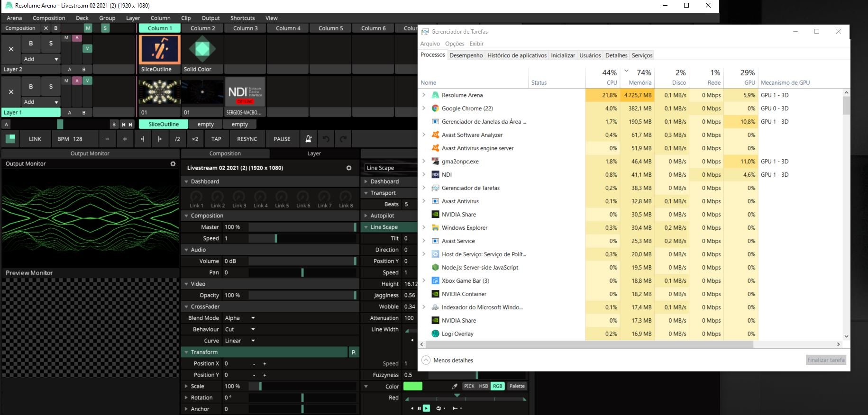This screenshot has height=415, width=868.
Task: Select the Solid Color clip thumbnail
Action: coord(202,49)
